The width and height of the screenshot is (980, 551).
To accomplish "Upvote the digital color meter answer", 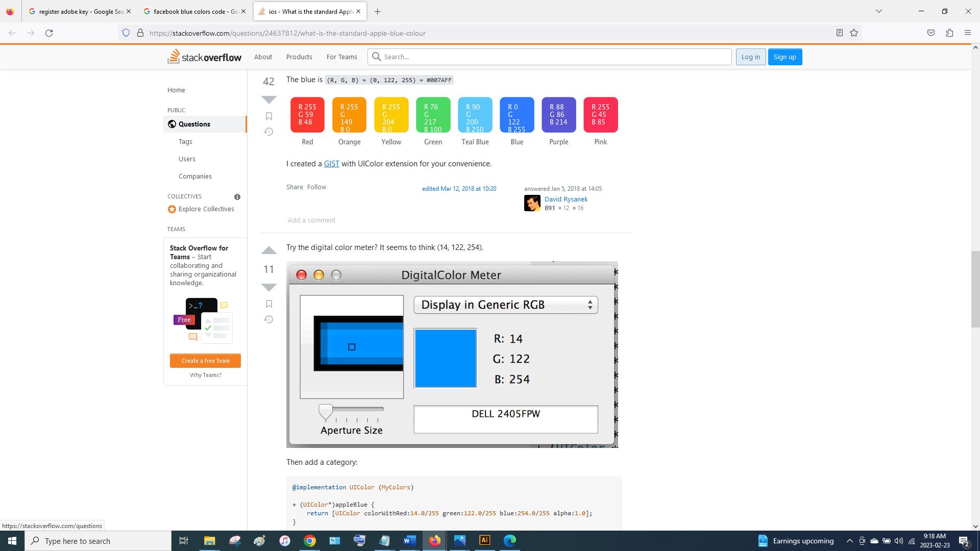I will click(x=268, y=251).
